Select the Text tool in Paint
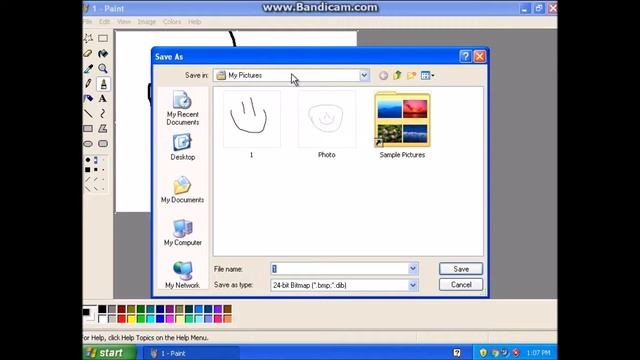Viewport: 640px width, 360px height. tap(103, 98)
